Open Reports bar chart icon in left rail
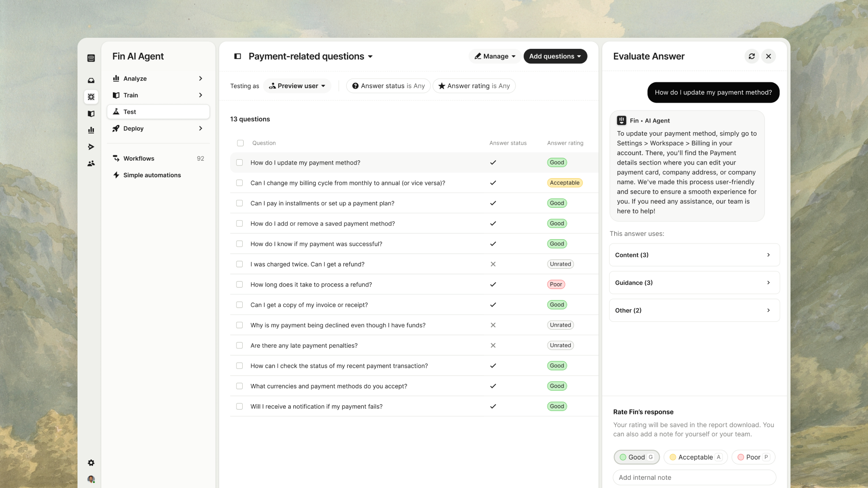Screen dimensions: 868x488 (91, 130)
